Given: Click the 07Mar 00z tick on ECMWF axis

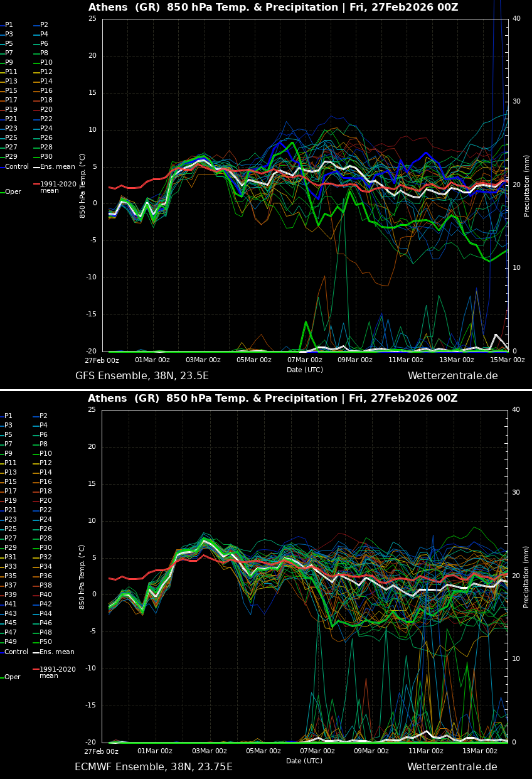Looking at the screenshot, I should point(317,751).
